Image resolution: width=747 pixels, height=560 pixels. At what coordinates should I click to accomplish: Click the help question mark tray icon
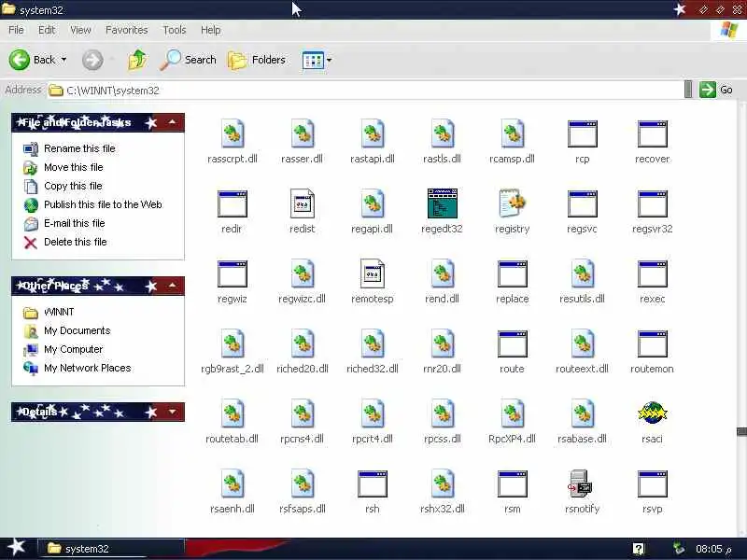coord(639,549)
